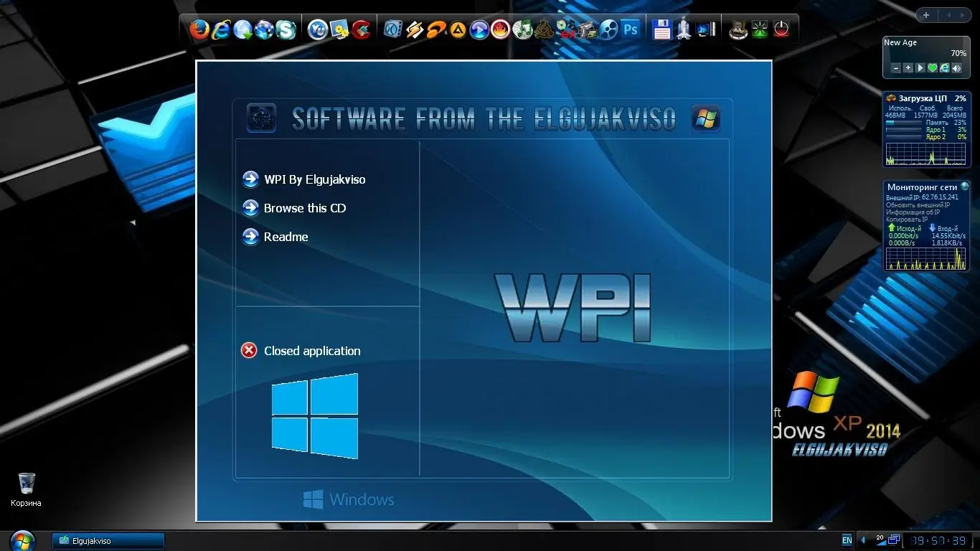Open the monitor with gears dock icon

339,29
